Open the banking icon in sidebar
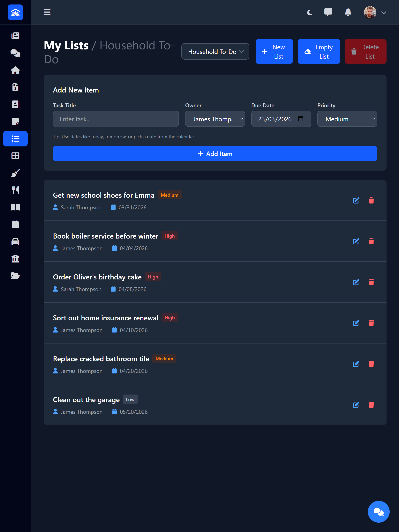This screenshot has height=532, width=399. click(x=15, y=259)
